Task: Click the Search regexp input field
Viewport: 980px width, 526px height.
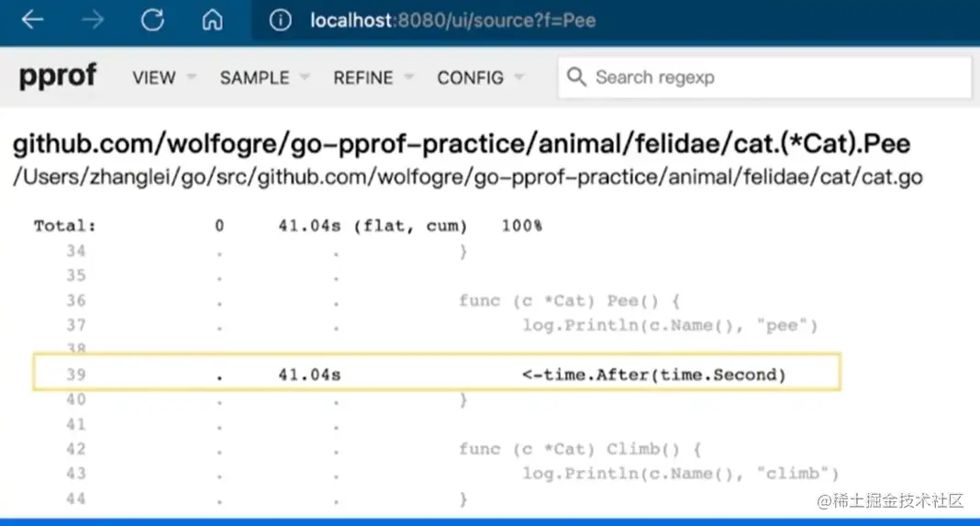Action: click(x=765, y=77)
